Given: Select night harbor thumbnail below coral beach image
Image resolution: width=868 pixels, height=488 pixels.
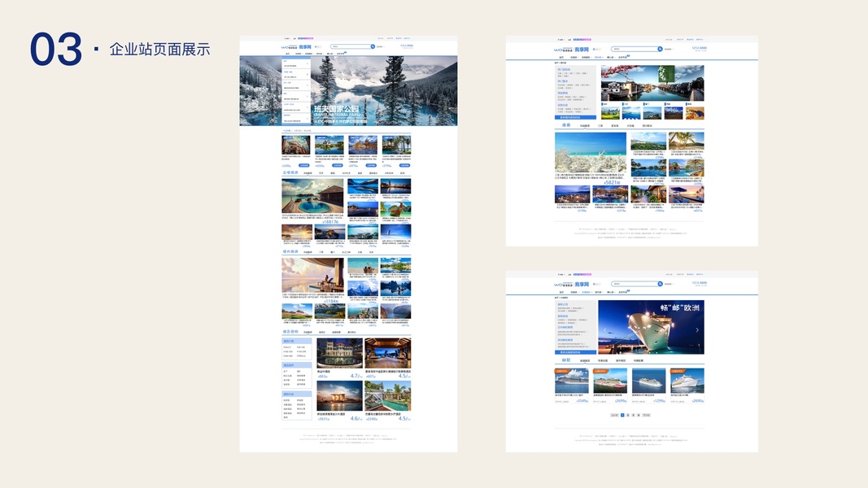Looking at the screenshot, I should pyautogui.click(x=572, y=194).
